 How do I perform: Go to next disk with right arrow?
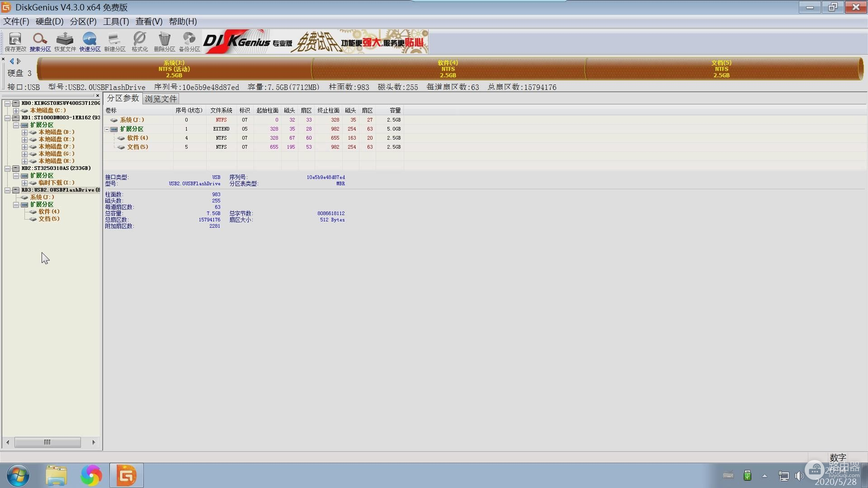pos(19,61)
